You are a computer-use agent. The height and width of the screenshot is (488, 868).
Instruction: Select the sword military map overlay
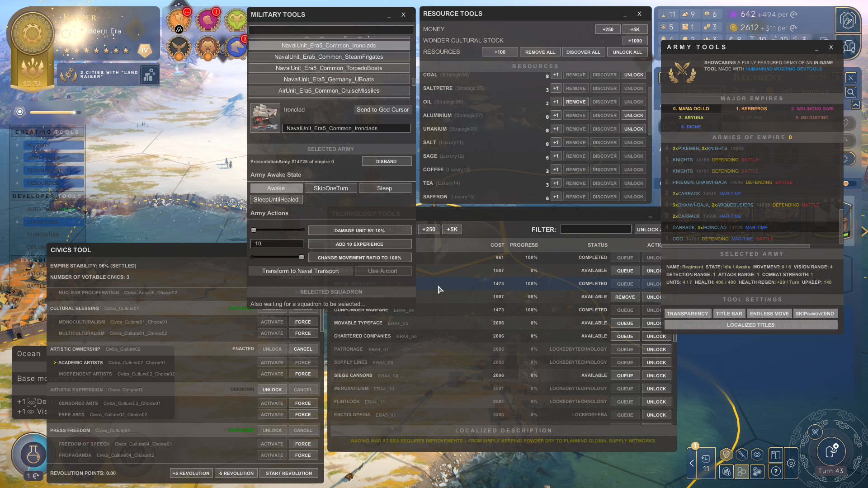741,455
